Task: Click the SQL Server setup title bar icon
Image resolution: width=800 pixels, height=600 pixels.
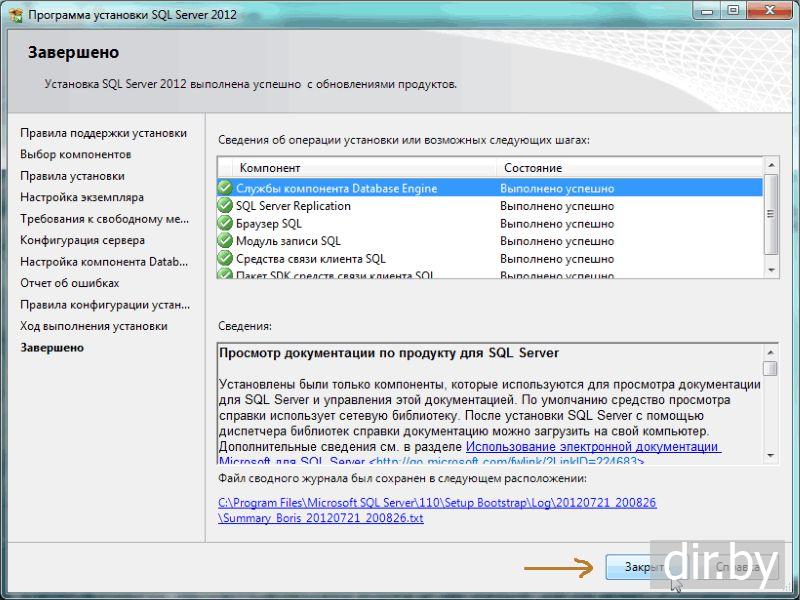Action: click(16, 14)
